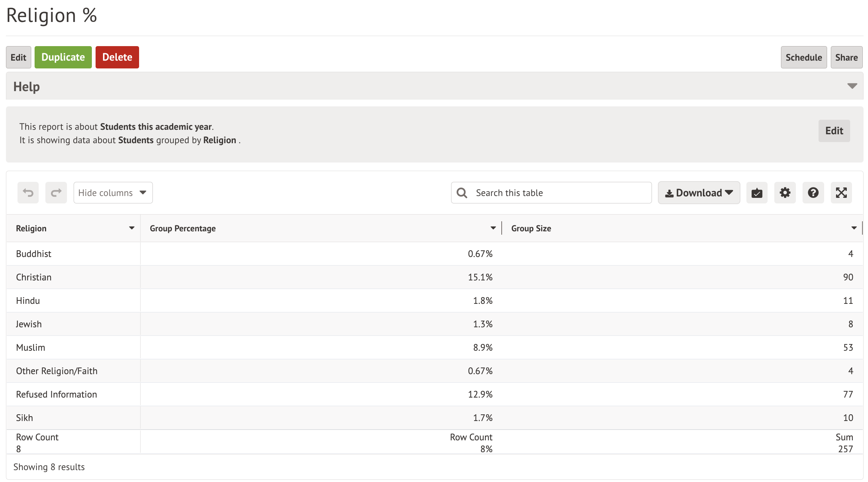This screenshot has width=868, height=482.
Task: Click the table help question icon
Action: (x=813, y=193)
